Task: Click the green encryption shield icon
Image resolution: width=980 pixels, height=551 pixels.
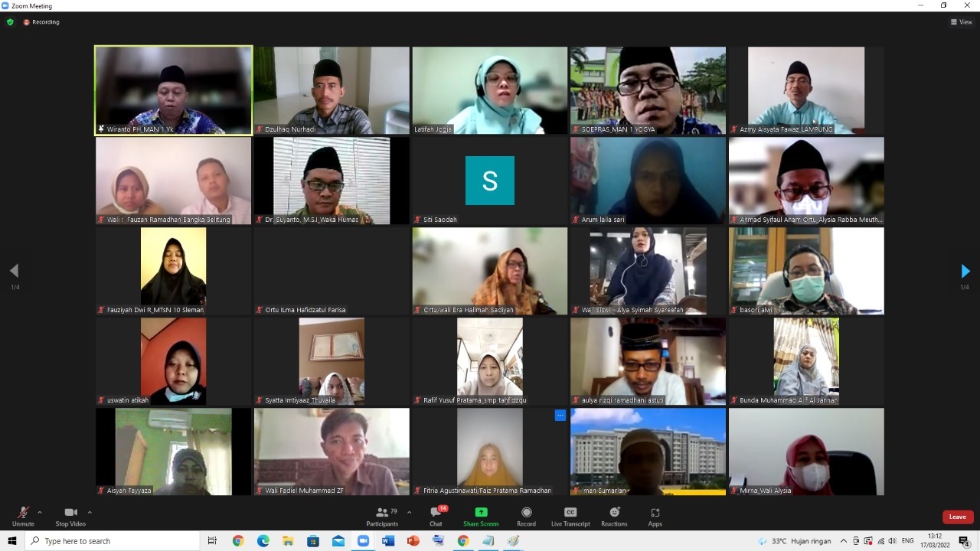Action: coord(10,22)
